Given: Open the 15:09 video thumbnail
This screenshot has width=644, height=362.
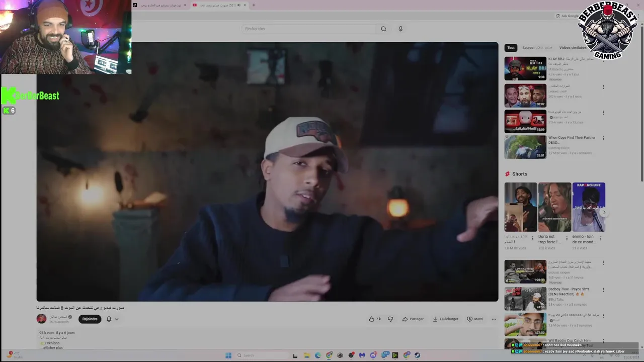Looking at the screenshot, I should (525, 121).
